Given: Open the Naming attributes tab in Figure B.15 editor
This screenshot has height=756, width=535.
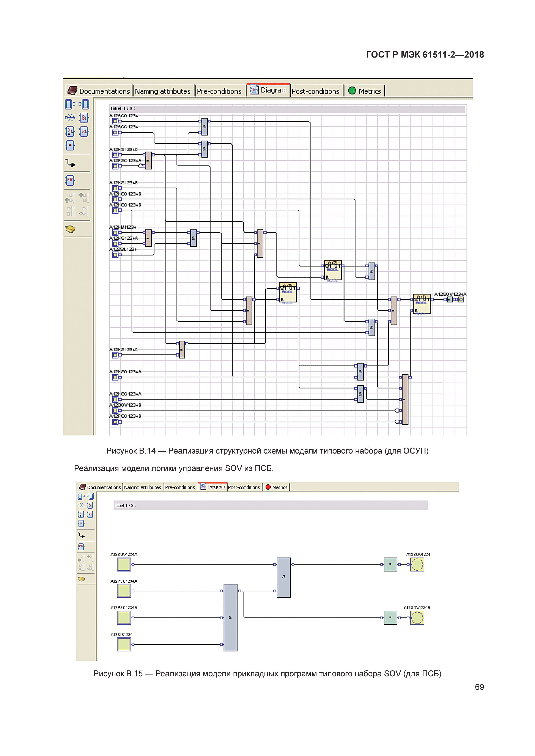Looking at the screenshot, I should 143,487.
